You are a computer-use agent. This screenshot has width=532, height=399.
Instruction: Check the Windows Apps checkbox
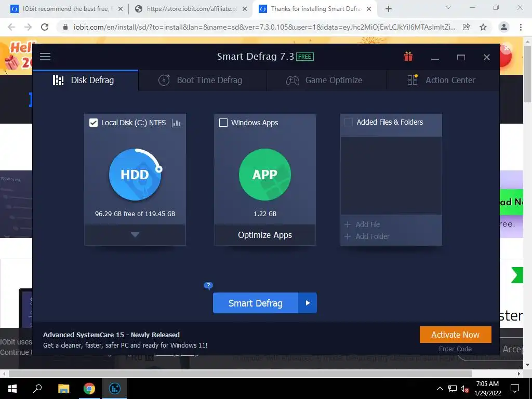(x=223, y=123)
